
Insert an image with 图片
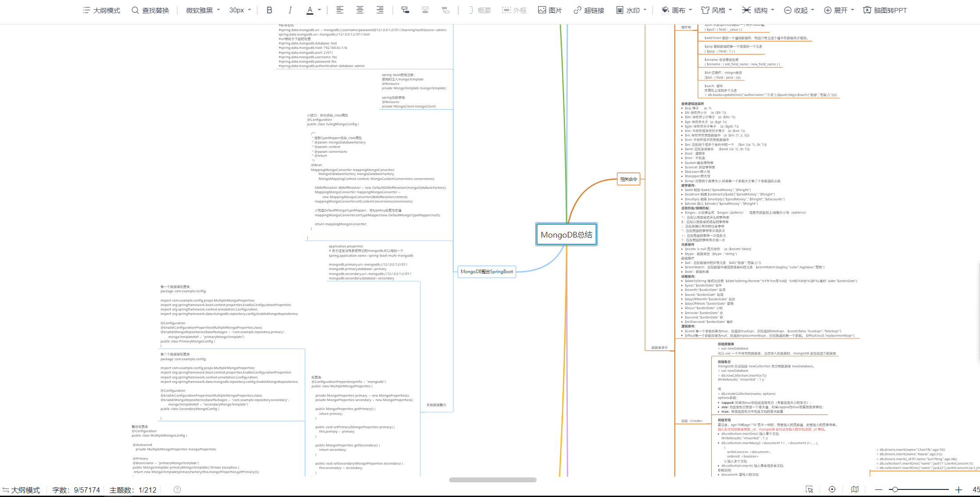tap(550, 10)
